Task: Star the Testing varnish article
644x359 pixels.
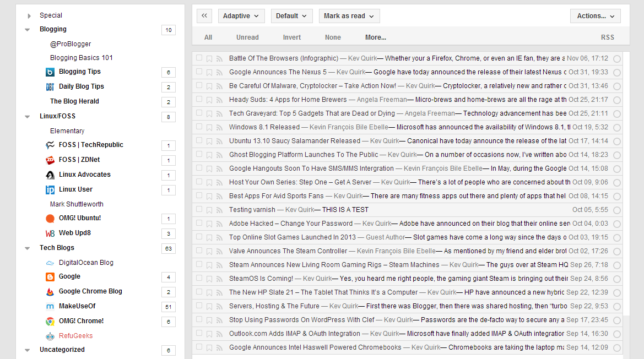Action: coord(210,210)
